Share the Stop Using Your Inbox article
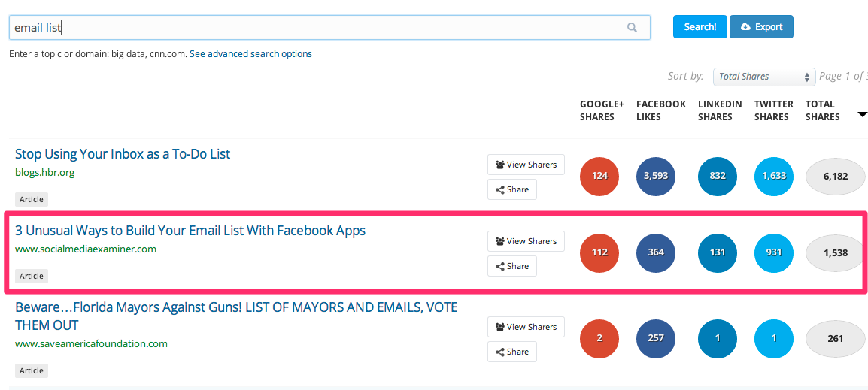Screen dimensions: 868x390 tap(512, 189)
